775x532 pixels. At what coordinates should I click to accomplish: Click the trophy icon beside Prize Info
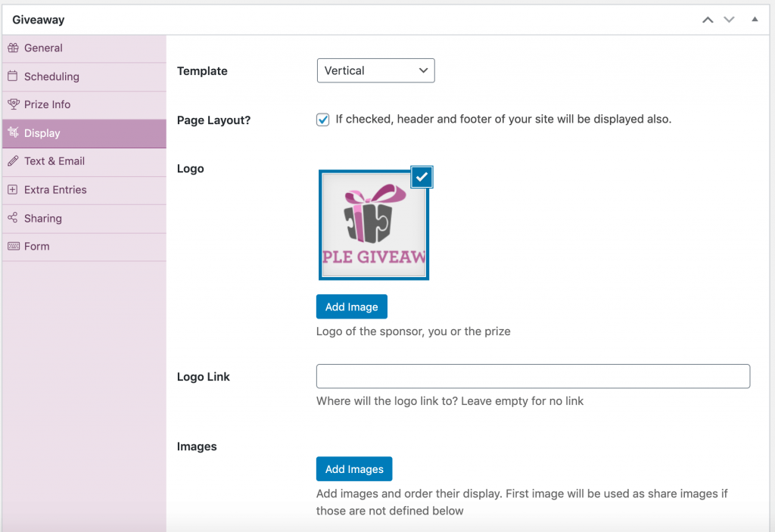tap(14, 104)
